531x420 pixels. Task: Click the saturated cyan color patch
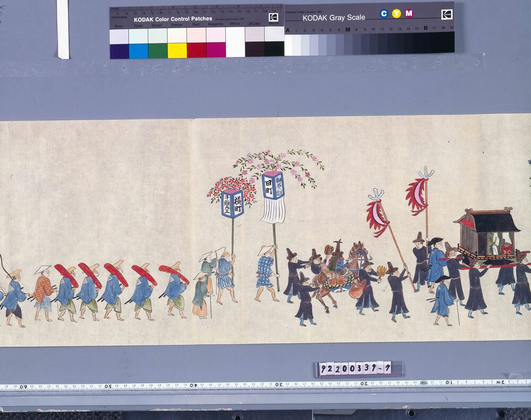coord(139,51)
